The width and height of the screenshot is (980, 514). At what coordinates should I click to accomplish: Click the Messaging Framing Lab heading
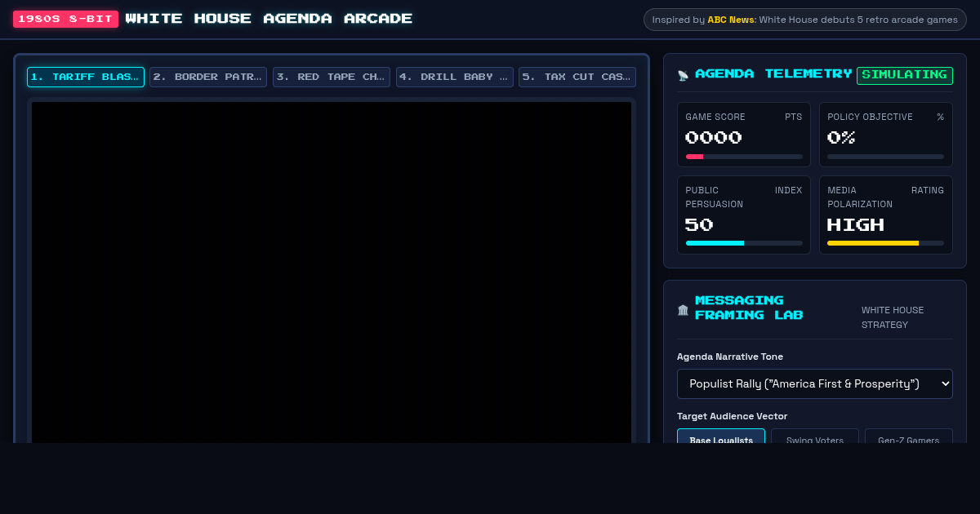749,308
